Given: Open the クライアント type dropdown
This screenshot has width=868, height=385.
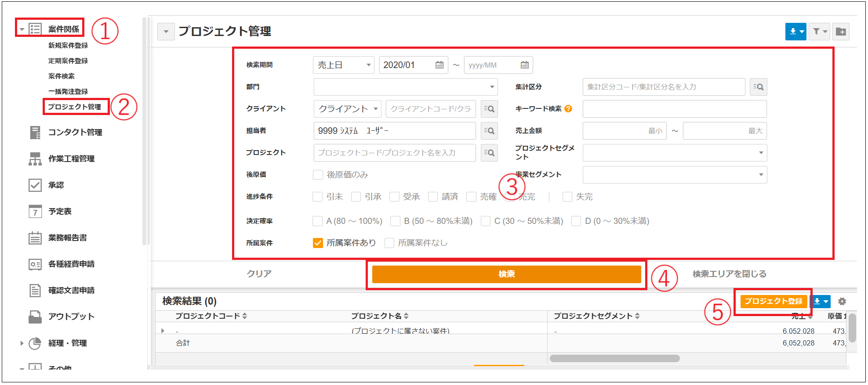Looking at the screenshot, I should 348,109.
